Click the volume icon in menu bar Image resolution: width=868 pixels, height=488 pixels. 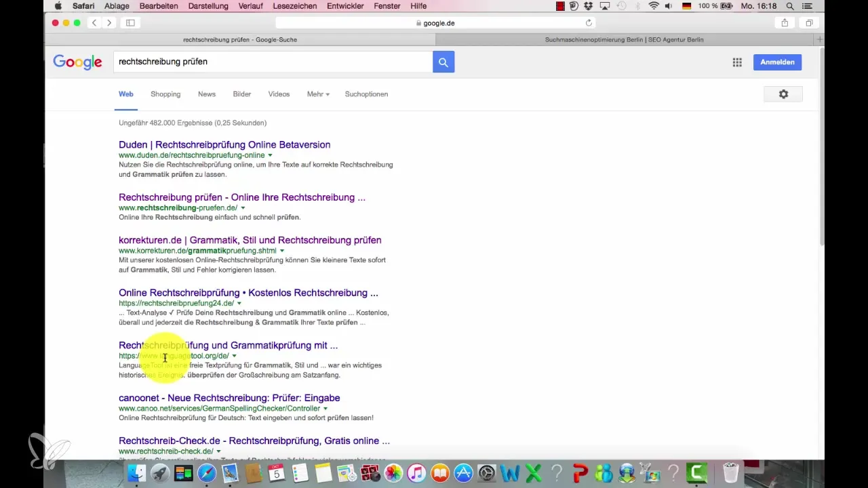click(x=669, y=5)
